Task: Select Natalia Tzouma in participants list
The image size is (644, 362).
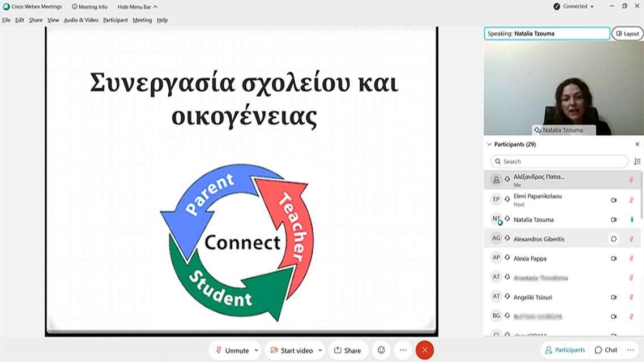Action: coord(562,219)
